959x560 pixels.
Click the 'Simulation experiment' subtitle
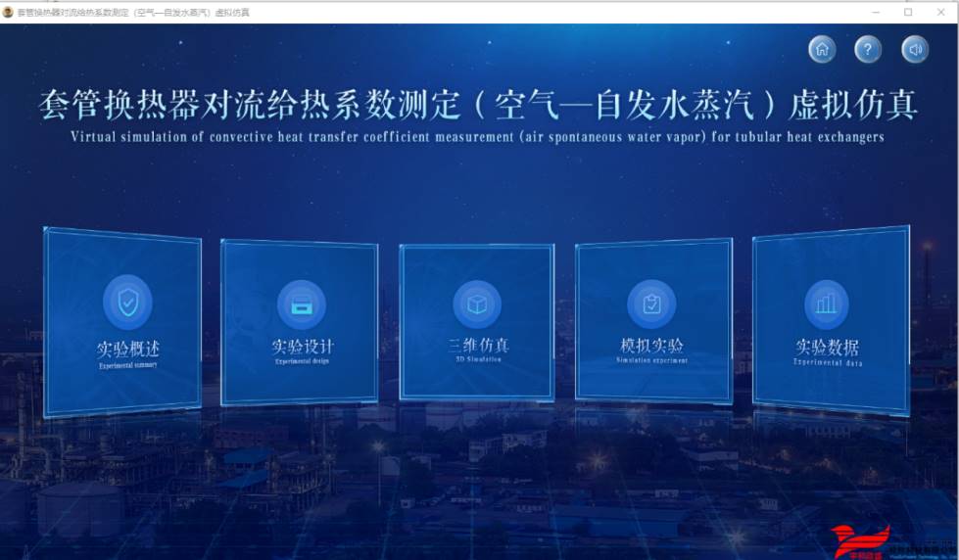coord(651,360)
